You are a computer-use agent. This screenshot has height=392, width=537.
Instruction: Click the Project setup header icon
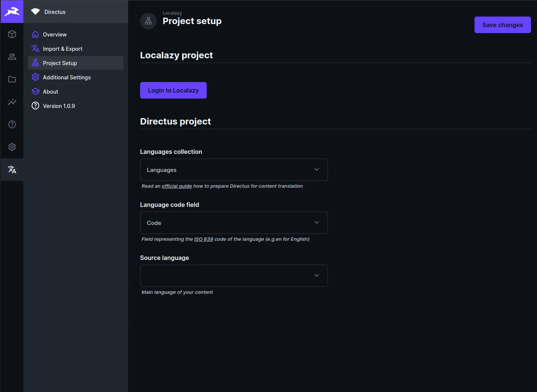coord(148,21)
